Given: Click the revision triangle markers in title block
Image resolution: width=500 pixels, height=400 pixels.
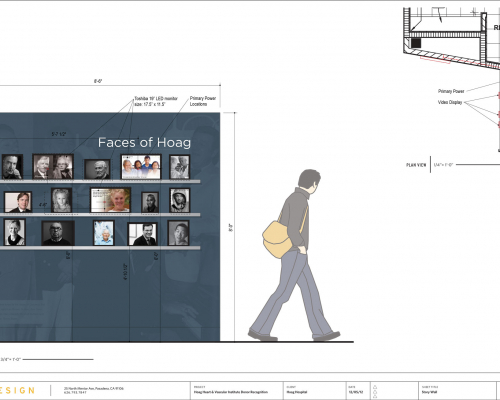Looking at the screenshot, I should [x=375, y=391].
